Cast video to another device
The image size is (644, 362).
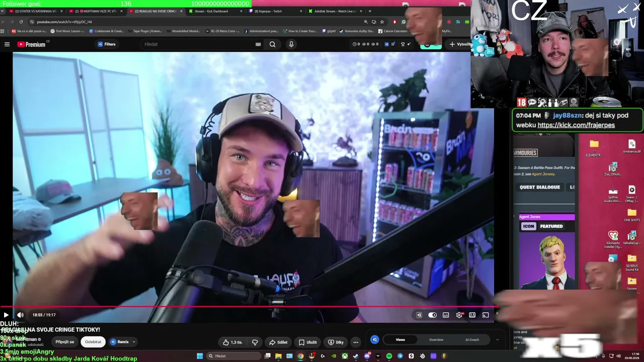point(486,315)
